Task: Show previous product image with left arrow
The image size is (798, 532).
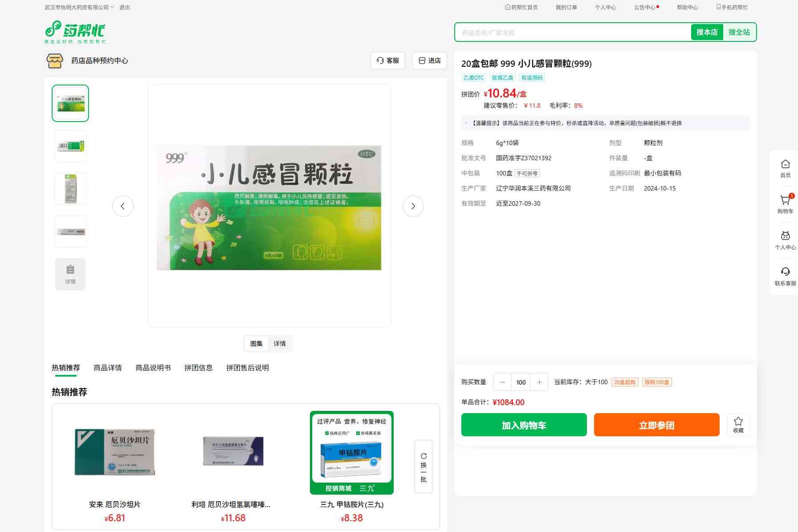Action: (123, 206)
